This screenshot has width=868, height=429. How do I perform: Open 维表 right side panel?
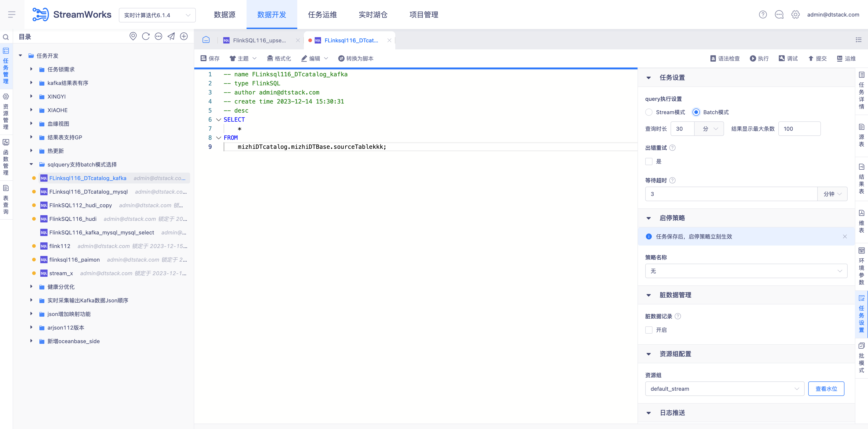pyautogui.click(x=862, y=222)
